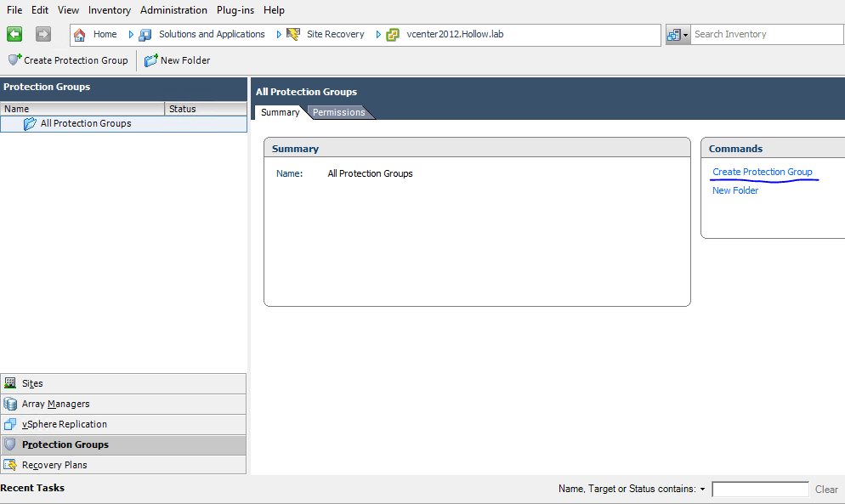Click the Array Managers database icon
The image size is (845, 504).
point(10,404)
